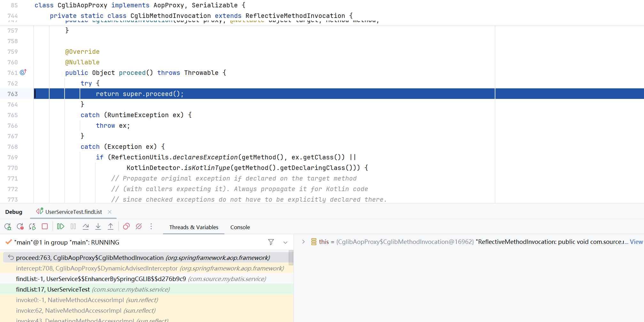This screenshot has height=322, width=644.
Task: Toggle Mute Breakpoints
Action: coord(139,227)
